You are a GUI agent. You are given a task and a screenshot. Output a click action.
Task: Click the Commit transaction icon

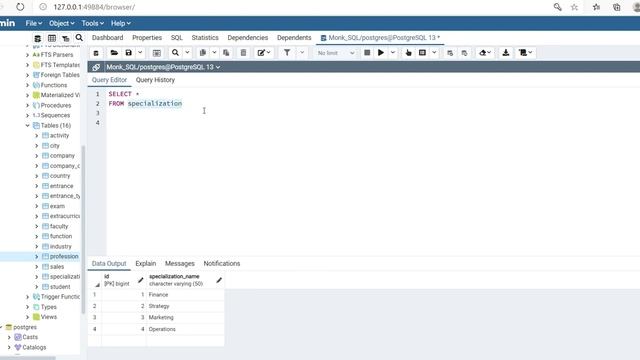[450, 53]
